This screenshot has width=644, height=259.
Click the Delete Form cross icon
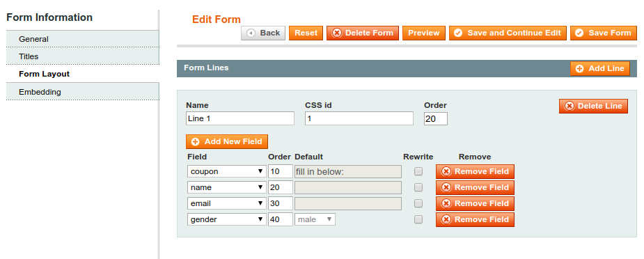click(337, 33)
